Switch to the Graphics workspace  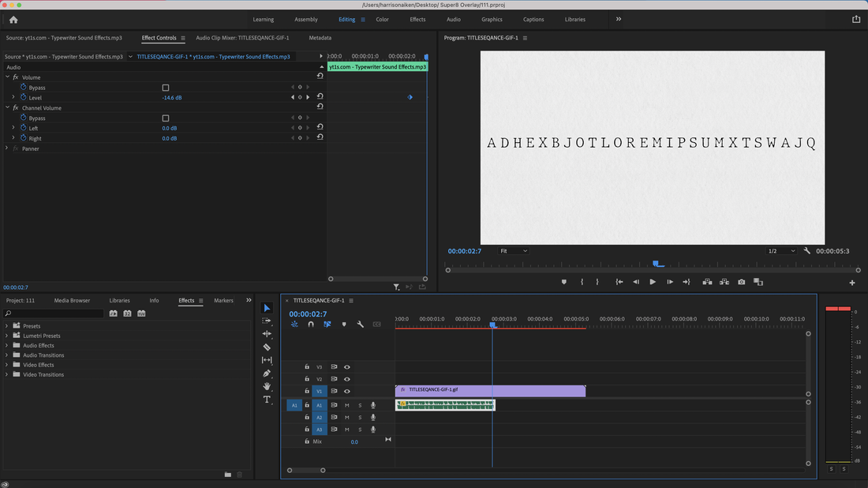coord(492,20)
